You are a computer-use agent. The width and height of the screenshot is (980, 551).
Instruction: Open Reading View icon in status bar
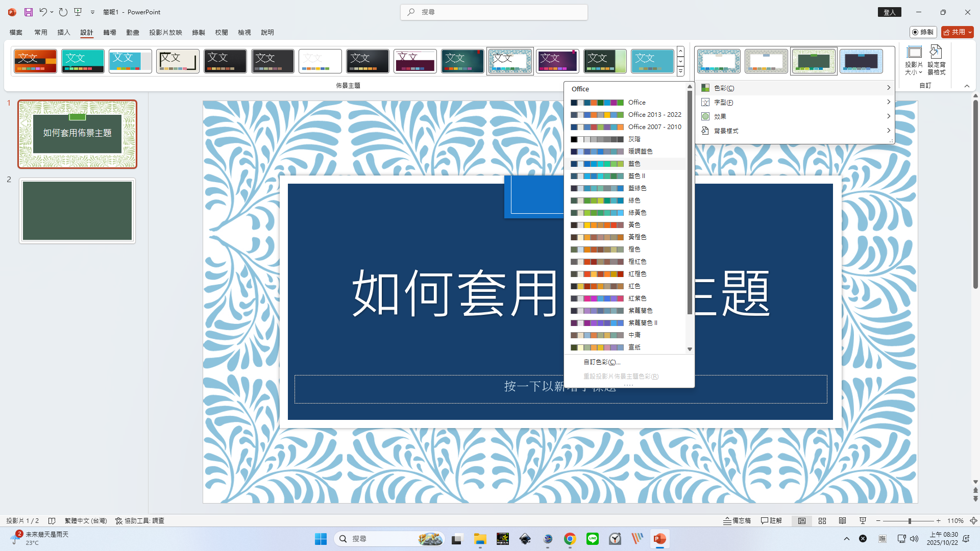coord(842,521)
